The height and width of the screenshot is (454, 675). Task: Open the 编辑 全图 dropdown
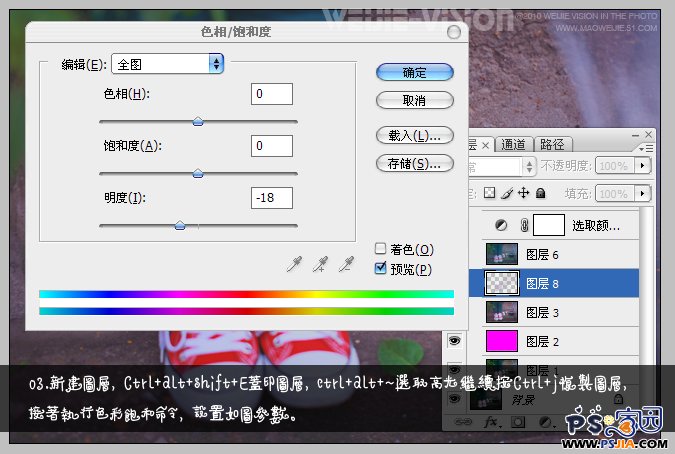click(167, 64)
